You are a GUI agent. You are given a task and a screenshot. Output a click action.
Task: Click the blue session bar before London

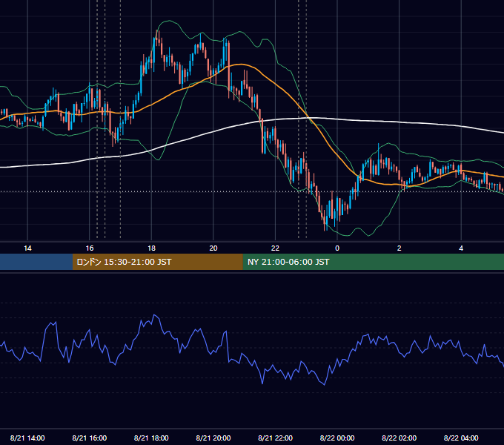click(36, 262)
